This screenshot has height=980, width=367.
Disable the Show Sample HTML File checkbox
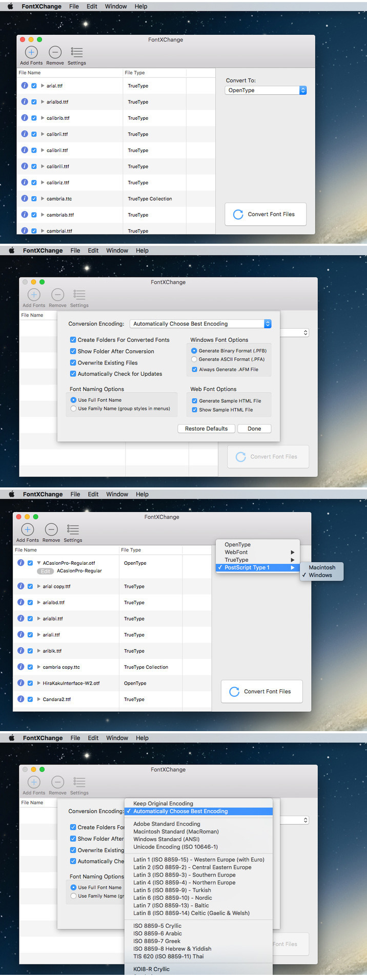coord(194,410)
